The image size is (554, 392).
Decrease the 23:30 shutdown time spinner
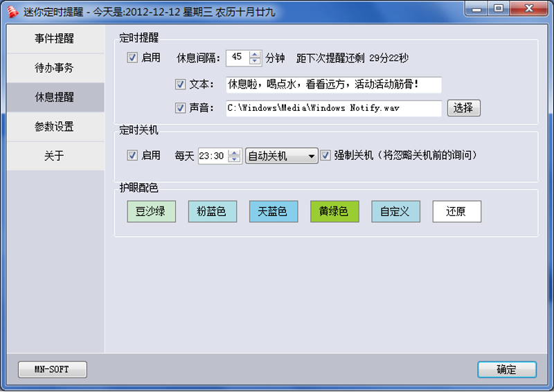[234, 159]
